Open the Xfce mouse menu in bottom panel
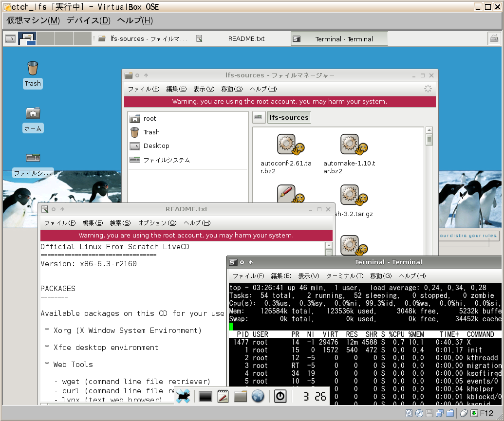 pos(183,396)
